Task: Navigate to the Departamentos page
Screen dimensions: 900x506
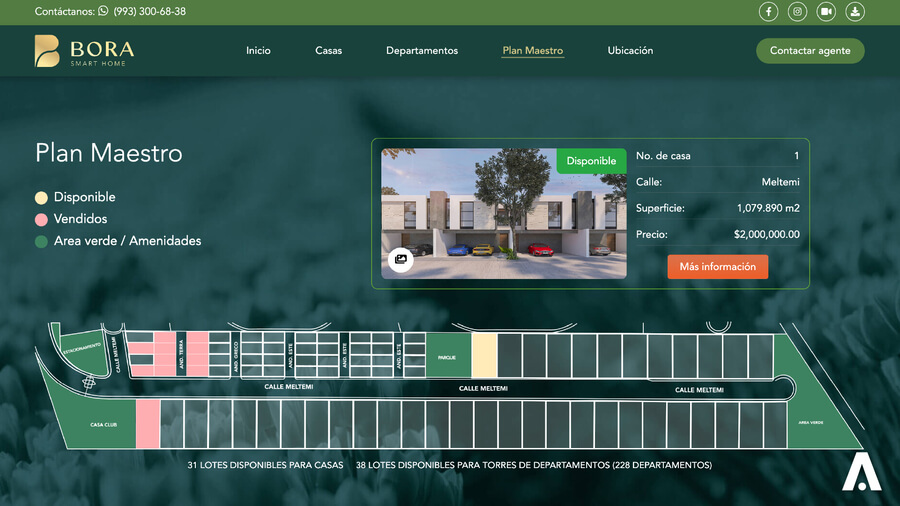Action: 422,51
